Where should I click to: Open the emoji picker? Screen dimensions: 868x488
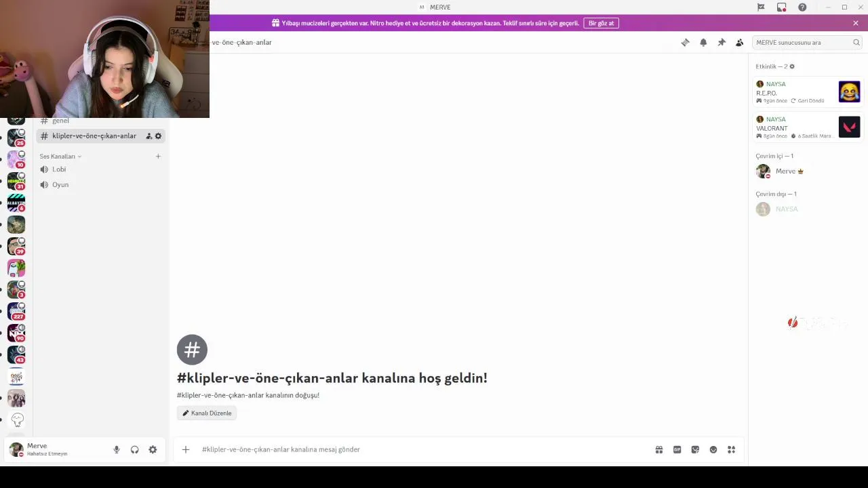(x=713, y=449)
